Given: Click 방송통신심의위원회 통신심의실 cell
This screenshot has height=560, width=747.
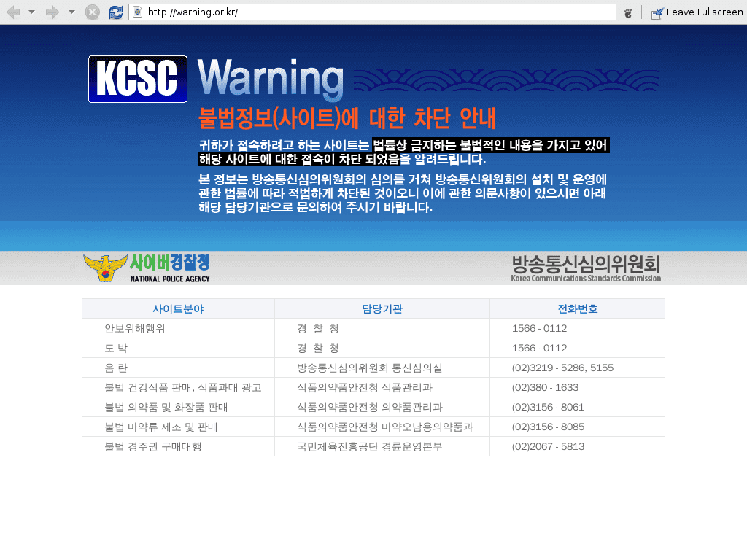Looking at the screenshot, I should [x=382, y=368].
